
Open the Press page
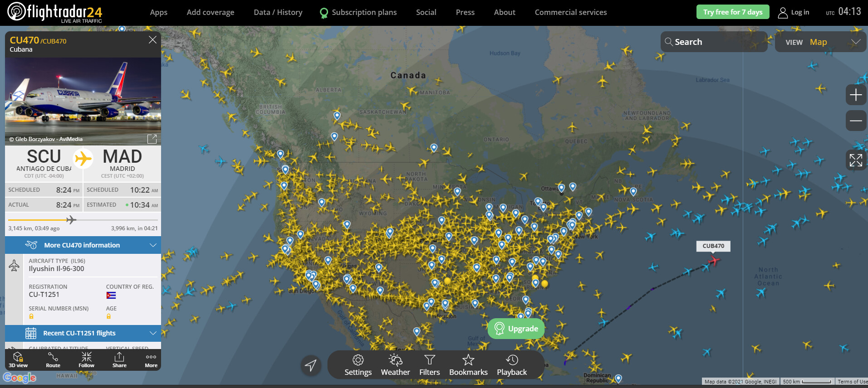[465, 12]
